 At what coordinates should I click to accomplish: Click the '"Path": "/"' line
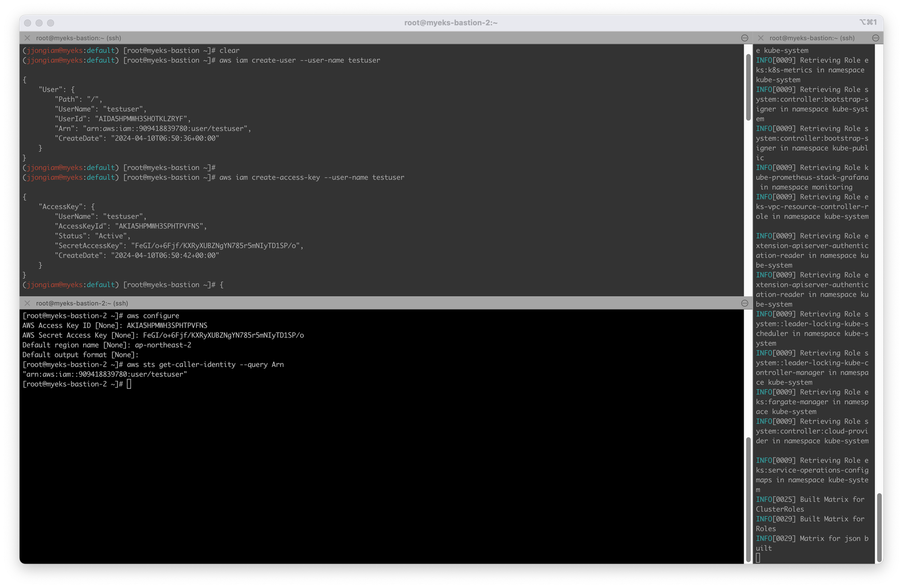pos(79,99)
